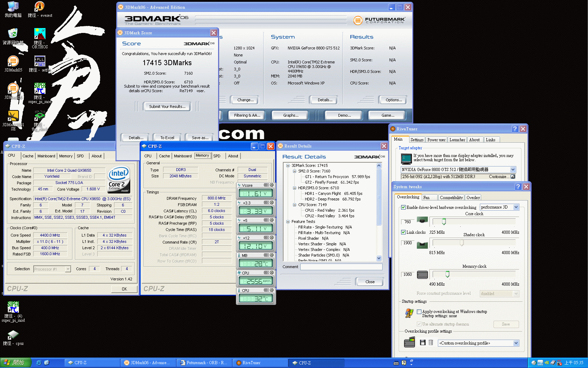
Task: Click the System tweaks help question icon
Action: (x=518, y=187)
